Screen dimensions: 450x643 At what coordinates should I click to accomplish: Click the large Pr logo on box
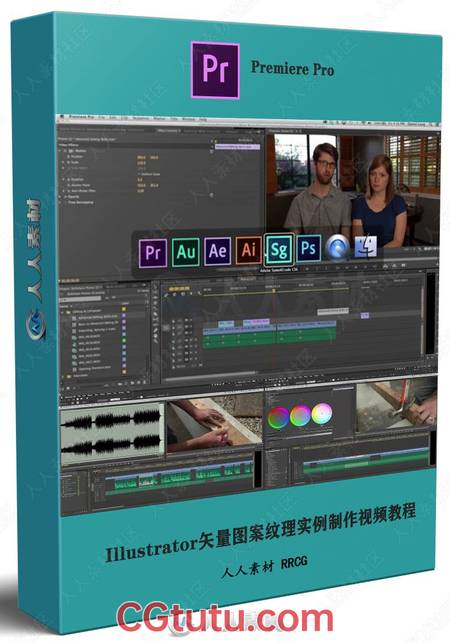215,70
